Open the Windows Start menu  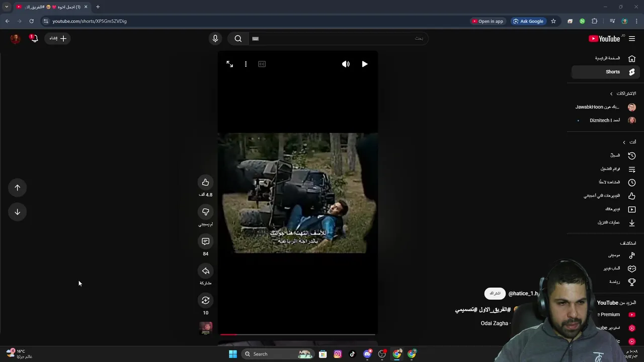pos(232,354)
